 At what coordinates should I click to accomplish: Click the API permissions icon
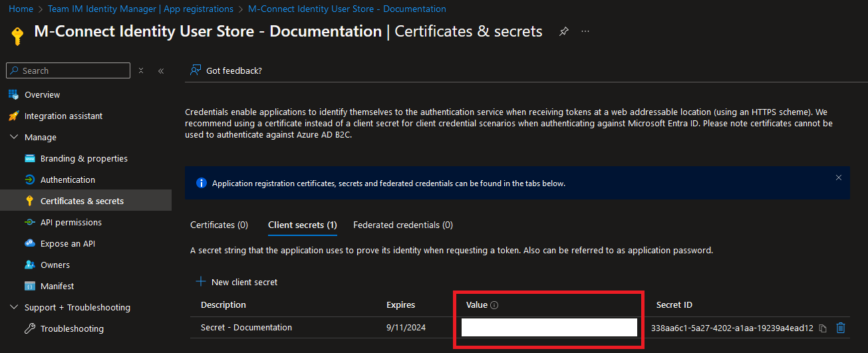coord(29,222)
